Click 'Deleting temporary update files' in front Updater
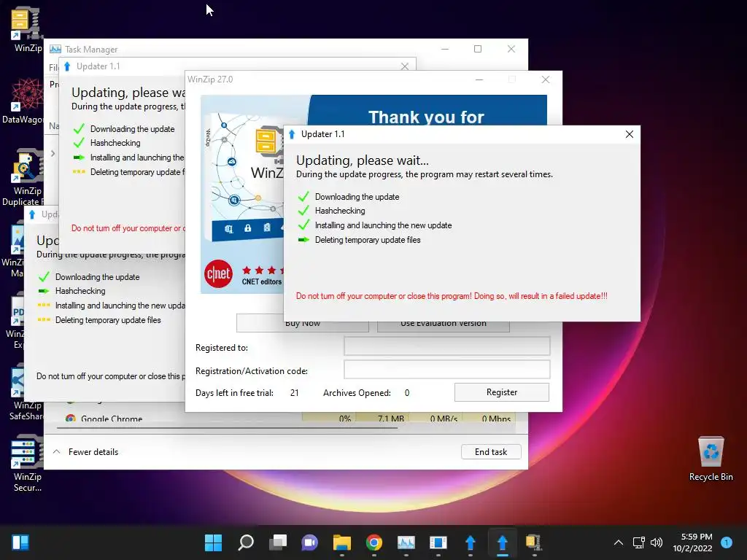Screen dimensions: 747x560 tap(368, 240)
